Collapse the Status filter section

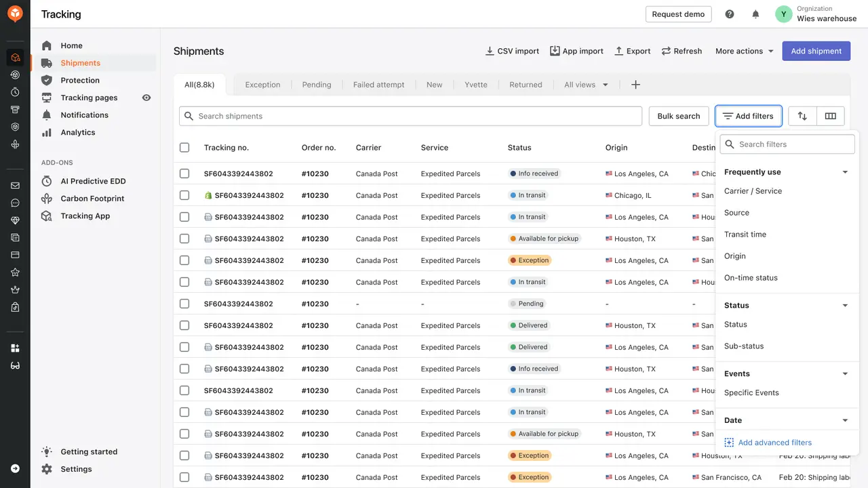(845, 306)
